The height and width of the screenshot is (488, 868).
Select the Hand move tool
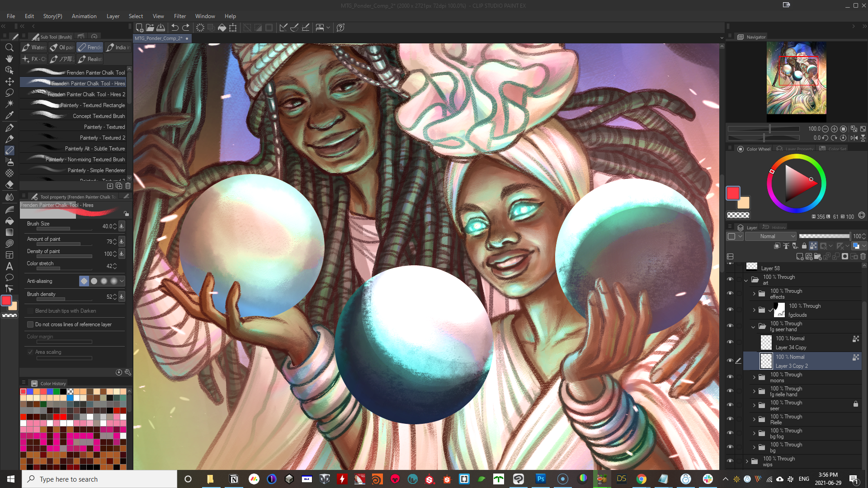[9, 59]
